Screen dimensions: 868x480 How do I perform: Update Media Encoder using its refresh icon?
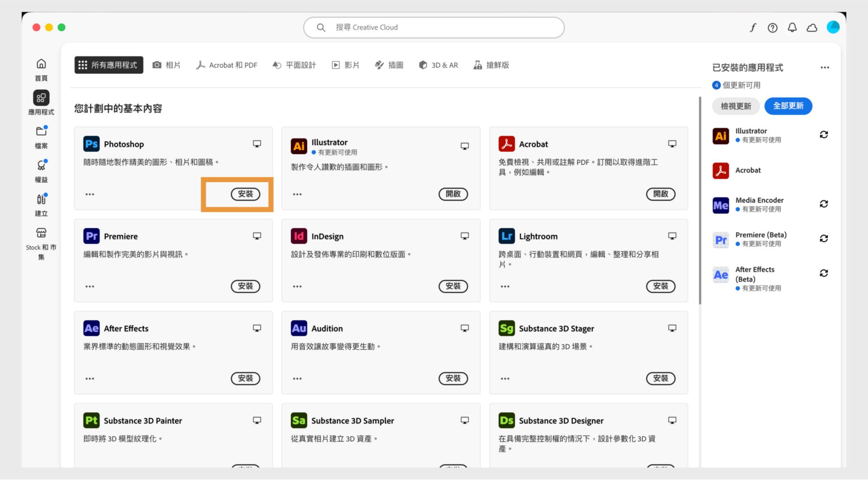pos(824,204)
